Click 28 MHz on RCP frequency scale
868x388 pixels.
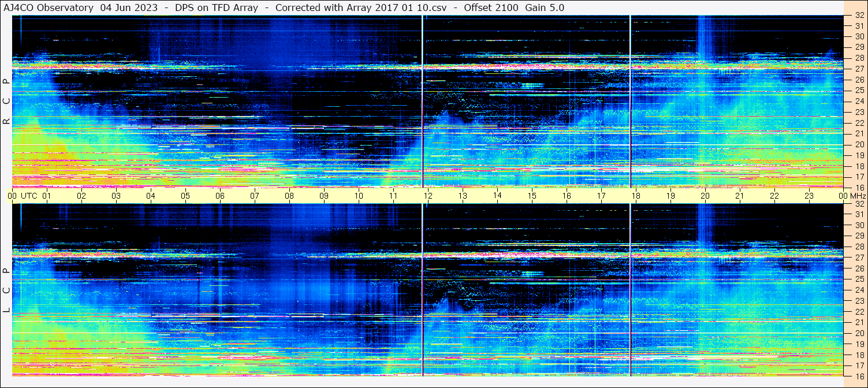click(x=859, y=58)
